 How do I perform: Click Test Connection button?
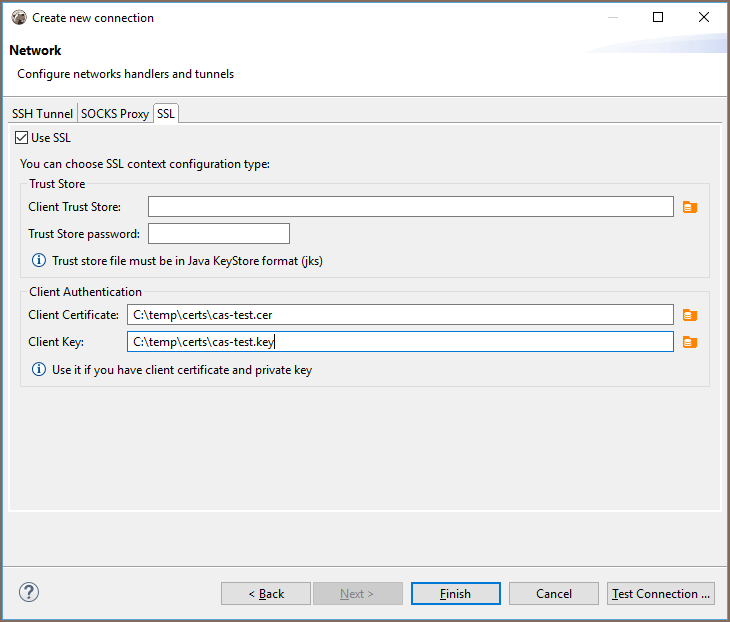[x=660, y=594]
